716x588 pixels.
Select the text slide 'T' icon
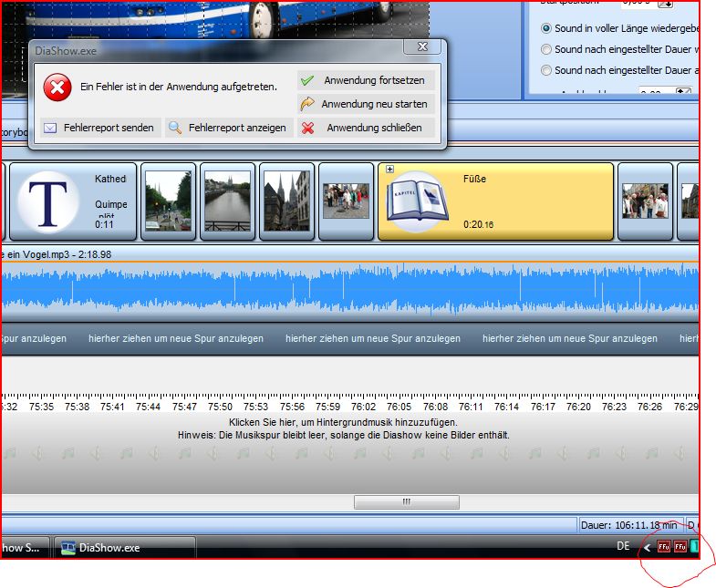[53, 201]
